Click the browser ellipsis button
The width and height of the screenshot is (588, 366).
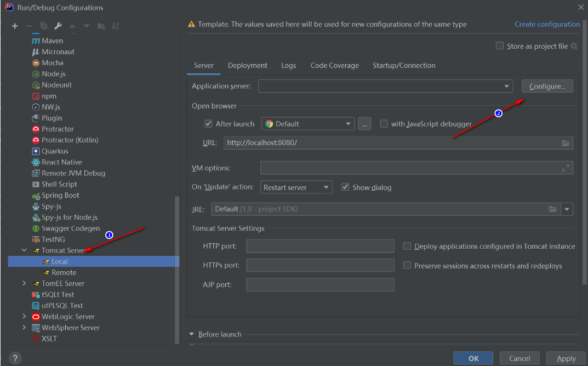364,124
